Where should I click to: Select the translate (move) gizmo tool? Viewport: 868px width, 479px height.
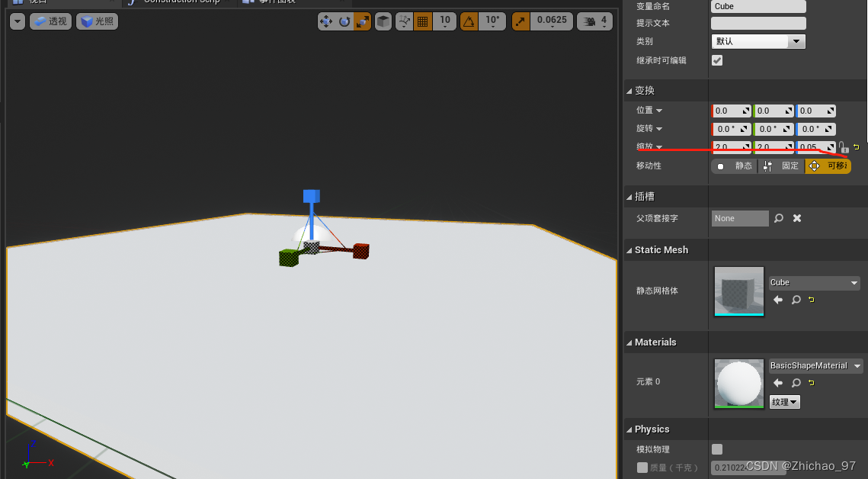326,21
